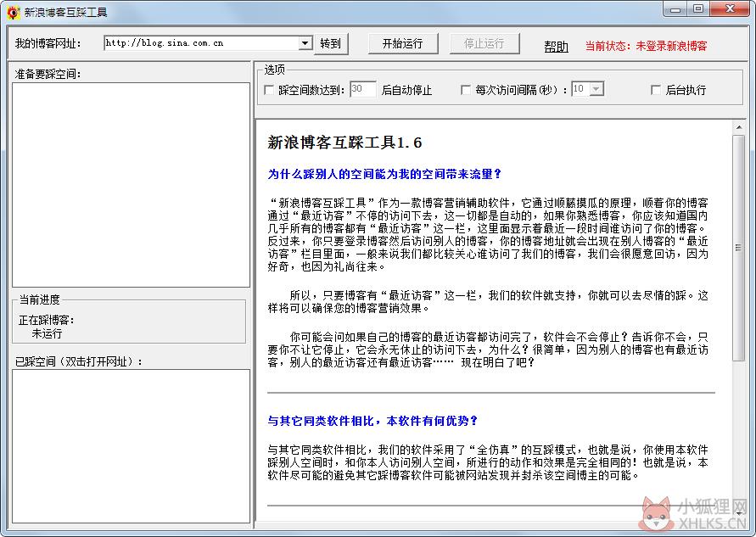This screenshot has height=537, width=756.
Task: Enable the 每次访问间隔(秒) checkbox
Action: click(465, 90)
